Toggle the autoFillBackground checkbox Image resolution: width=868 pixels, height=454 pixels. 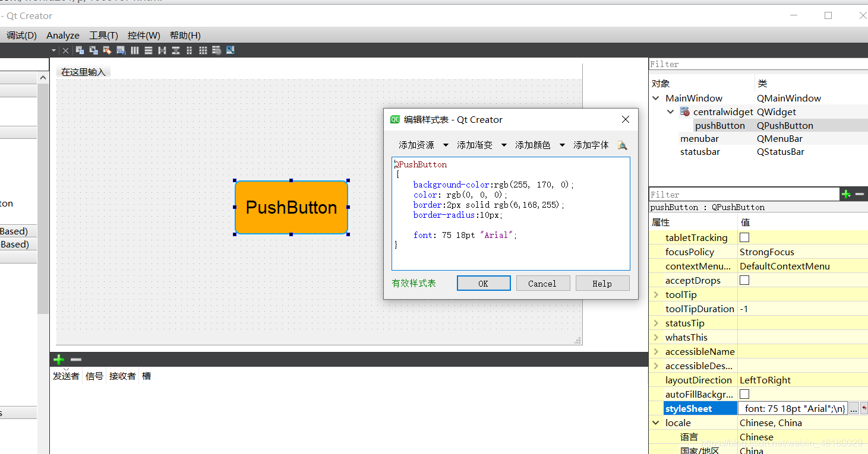pos(744,394)
